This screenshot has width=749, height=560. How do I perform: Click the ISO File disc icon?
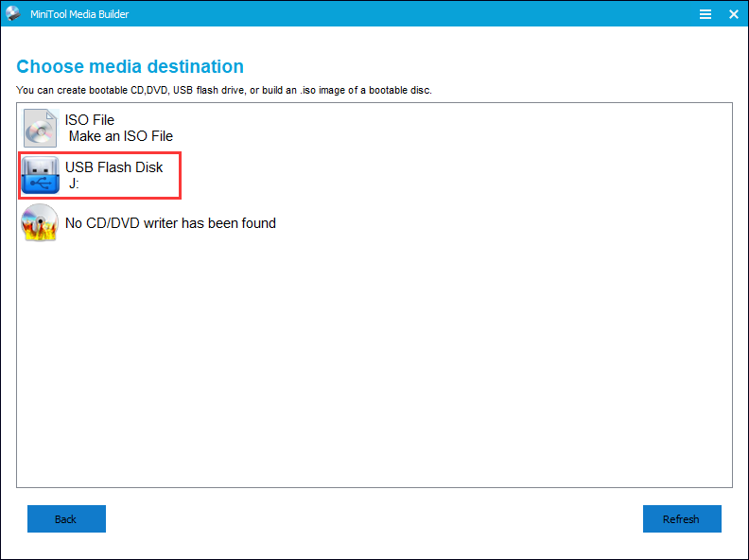point(40,128)
